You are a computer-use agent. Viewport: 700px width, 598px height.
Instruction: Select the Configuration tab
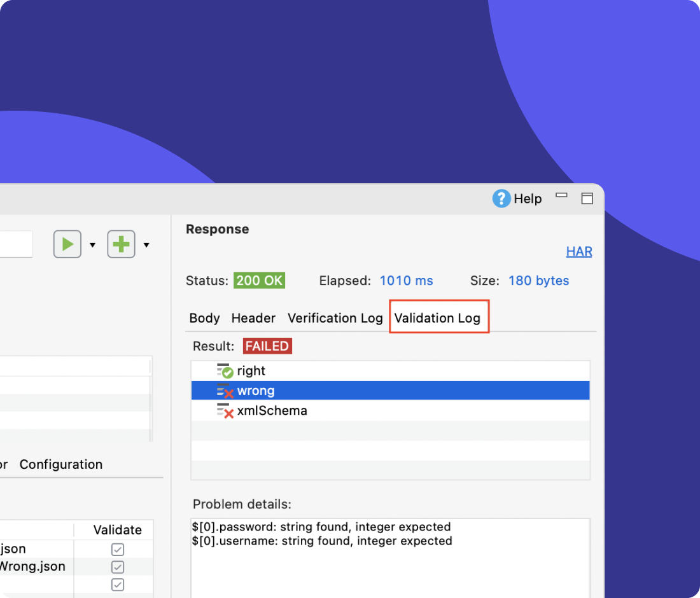pyautogui.click(x=60, y=464)
